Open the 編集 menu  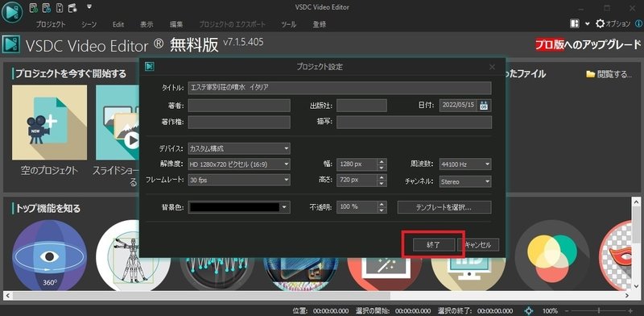(x=176, y=24)
